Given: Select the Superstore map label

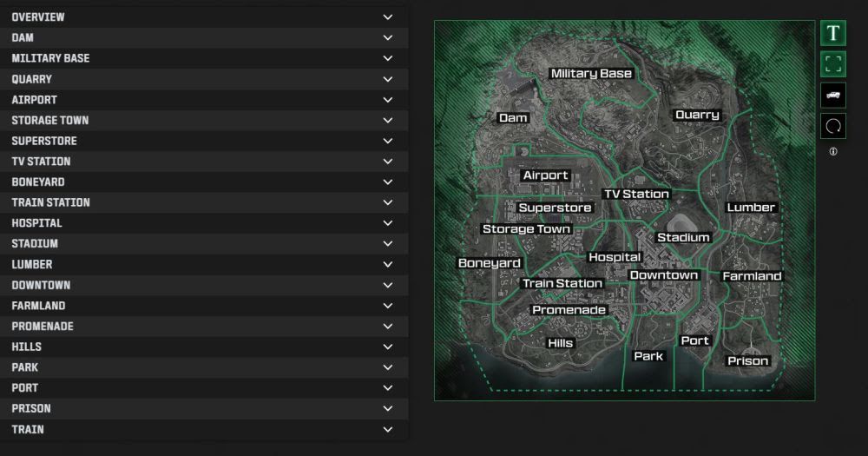Looking at the screenshot, I should pyautogui.click(x=555, y=208).
